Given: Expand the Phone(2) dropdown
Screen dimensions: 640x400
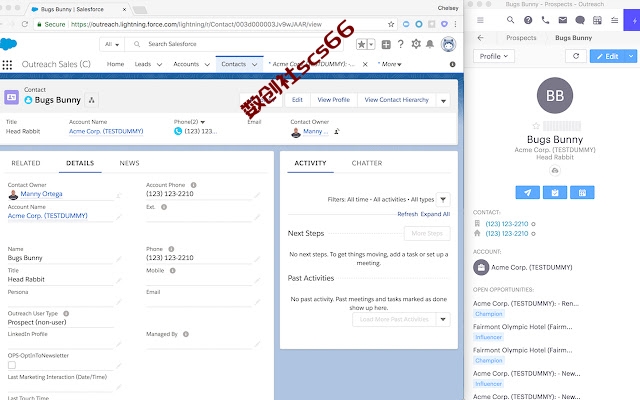Looking at the screenshot, I should (203, 122).
